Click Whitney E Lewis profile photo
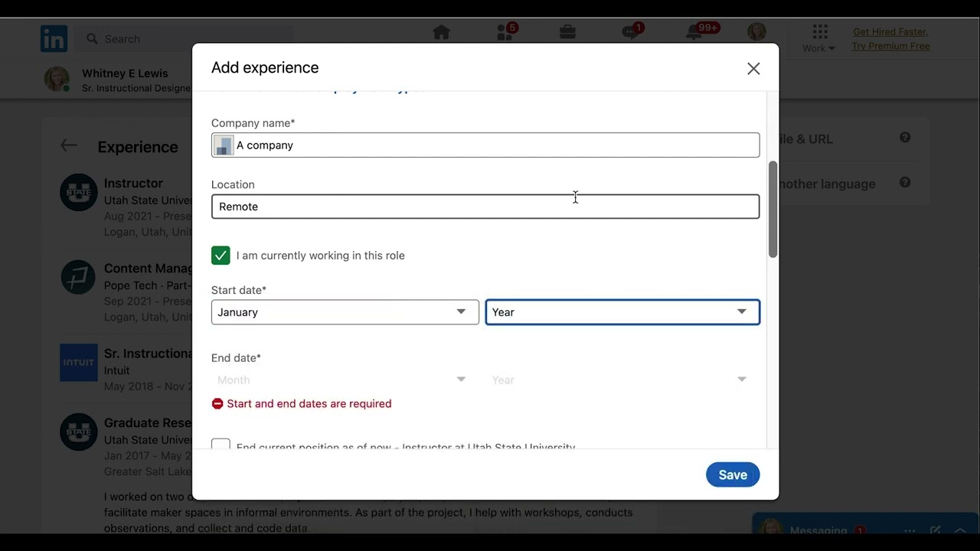 click(x=57, y=80)
